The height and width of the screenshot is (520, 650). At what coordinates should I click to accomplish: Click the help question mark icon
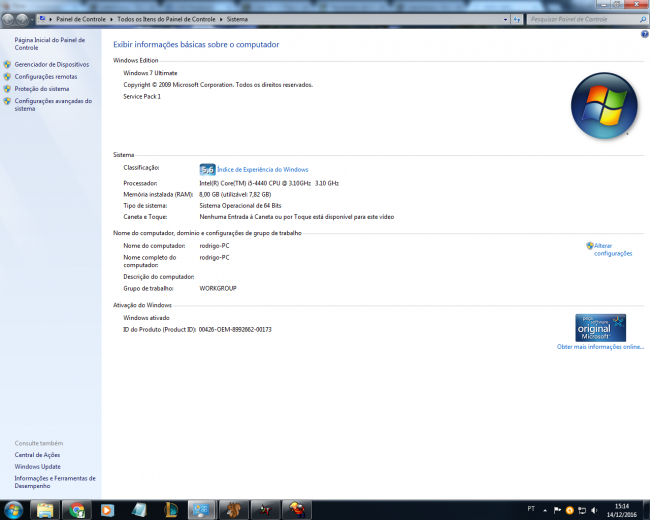[645, 34]
